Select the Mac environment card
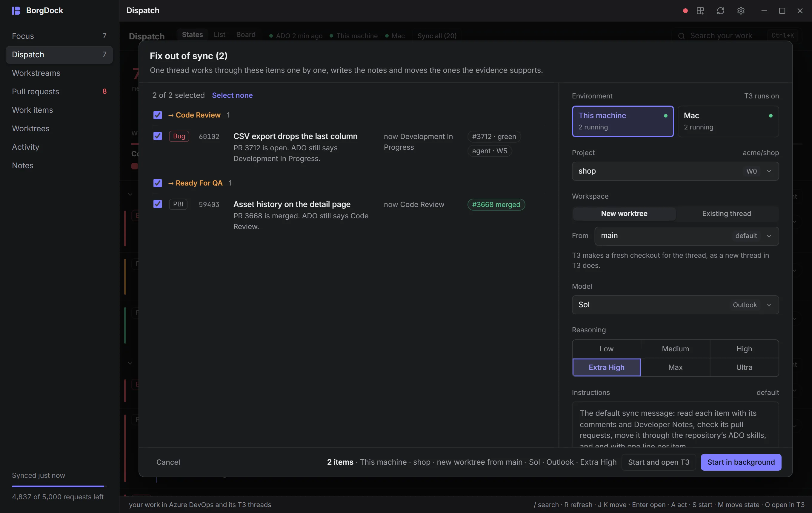812x513 pixels. point(728,121)
